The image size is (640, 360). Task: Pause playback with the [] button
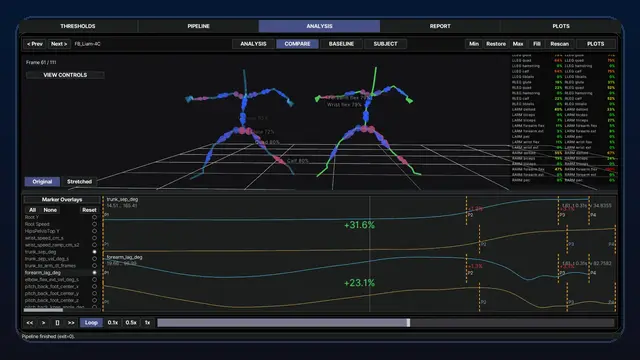point(57,322)
